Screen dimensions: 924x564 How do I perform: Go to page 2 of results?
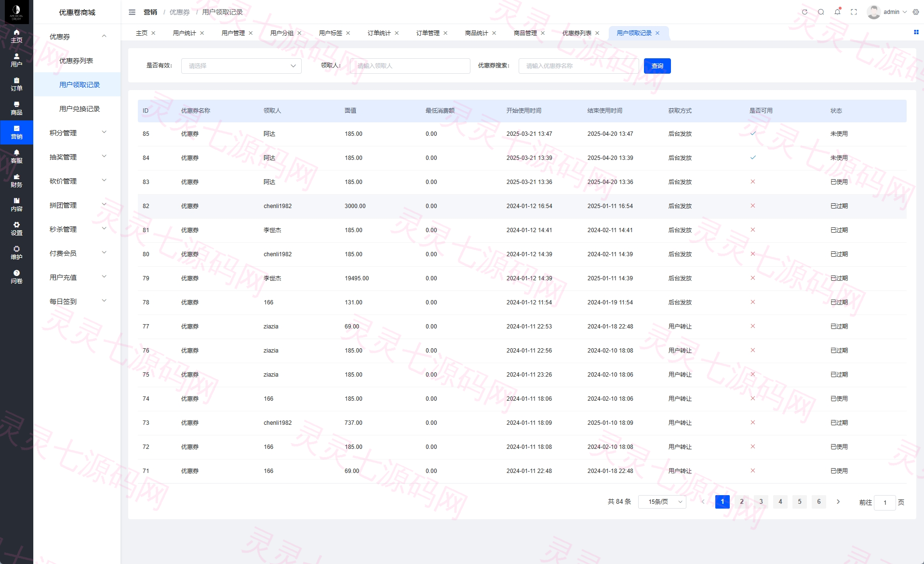[x=742, y=502]
